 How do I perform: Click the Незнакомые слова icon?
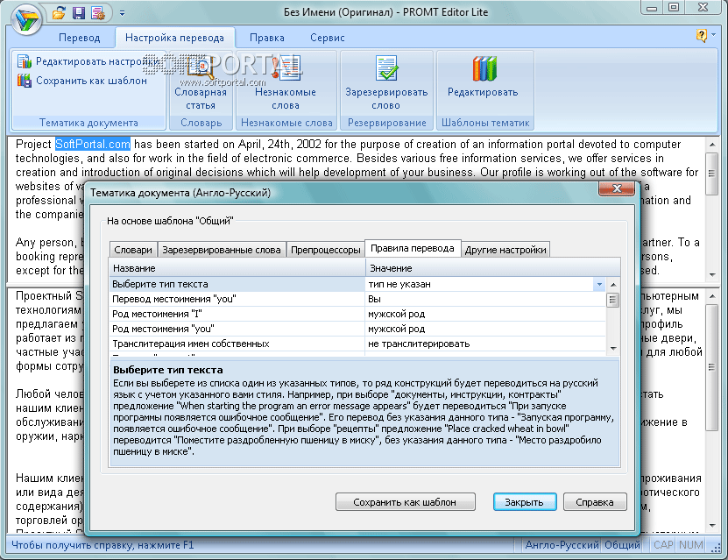[286, 82]
